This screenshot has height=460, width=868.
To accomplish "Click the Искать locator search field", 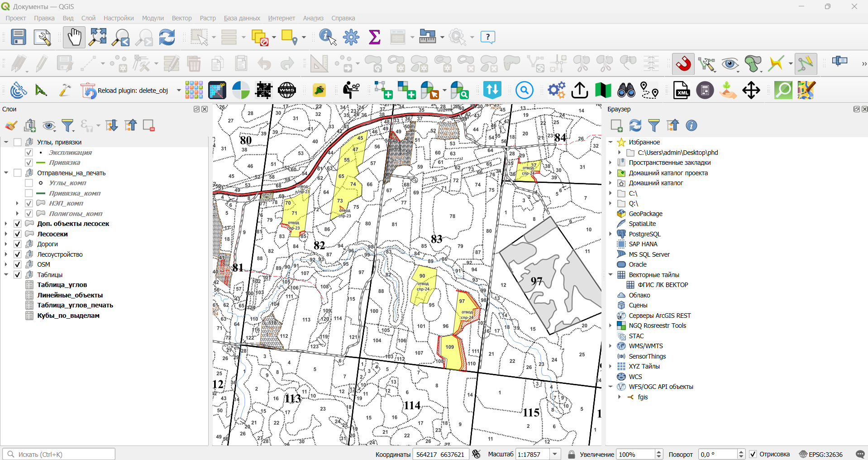I will (x=59, y=454).
